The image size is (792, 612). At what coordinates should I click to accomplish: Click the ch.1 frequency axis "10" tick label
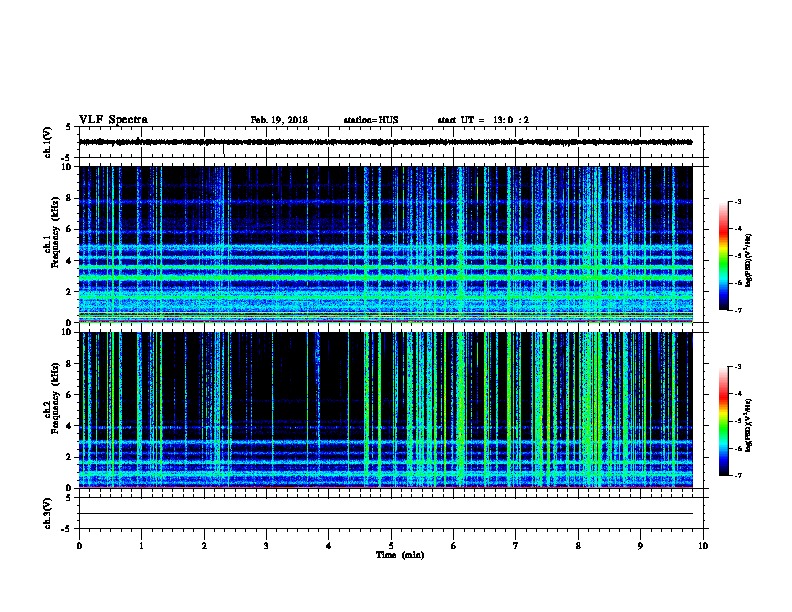[x=68, y=166]
